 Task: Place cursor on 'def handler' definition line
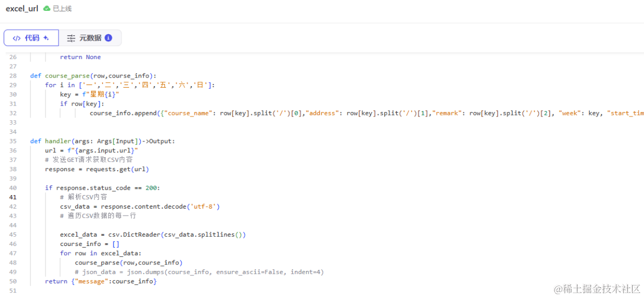tap(103, 141)
